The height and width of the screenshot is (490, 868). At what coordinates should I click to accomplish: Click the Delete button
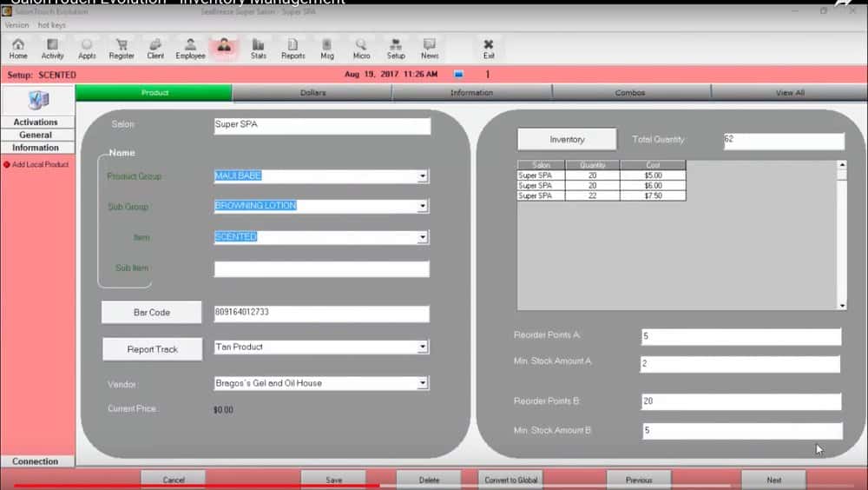[429, 480]
